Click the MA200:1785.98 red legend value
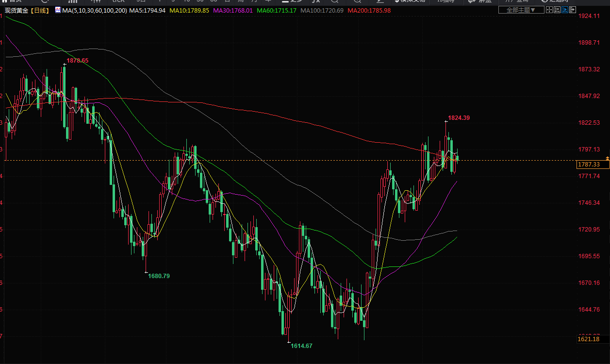The width and height of the screenshot is (610, 364). 369,10
